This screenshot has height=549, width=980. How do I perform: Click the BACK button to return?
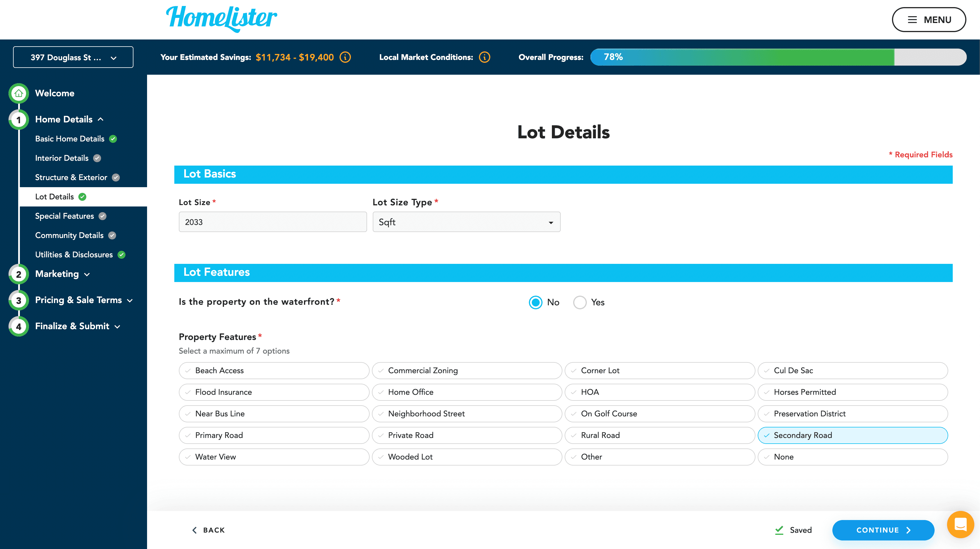pyautogui.click(x=209, y=531)
